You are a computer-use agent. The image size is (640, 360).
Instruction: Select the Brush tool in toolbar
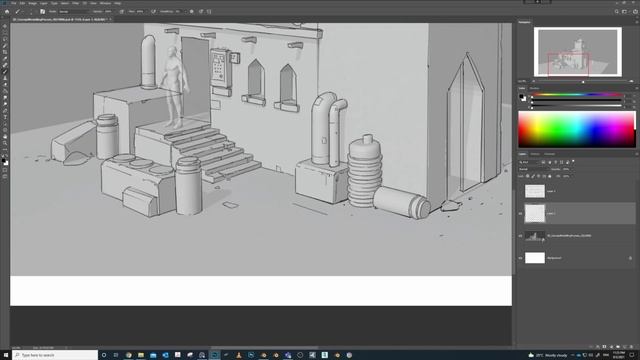point(5,71)
